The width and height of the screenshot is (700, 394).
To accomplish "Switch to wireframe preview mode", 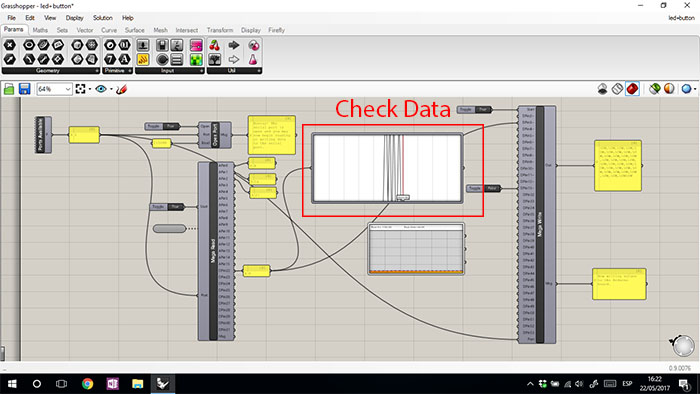I will [x=617, y=89].
